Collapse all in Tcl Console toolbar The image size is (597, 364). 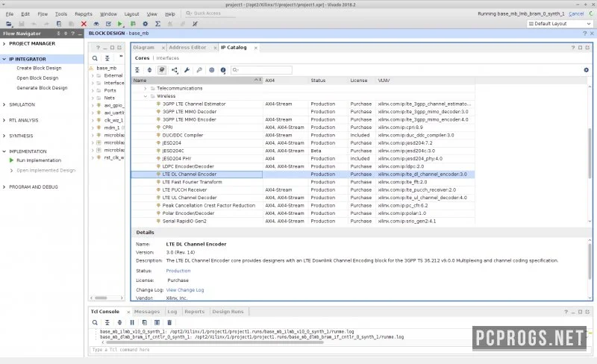[107, 322]
